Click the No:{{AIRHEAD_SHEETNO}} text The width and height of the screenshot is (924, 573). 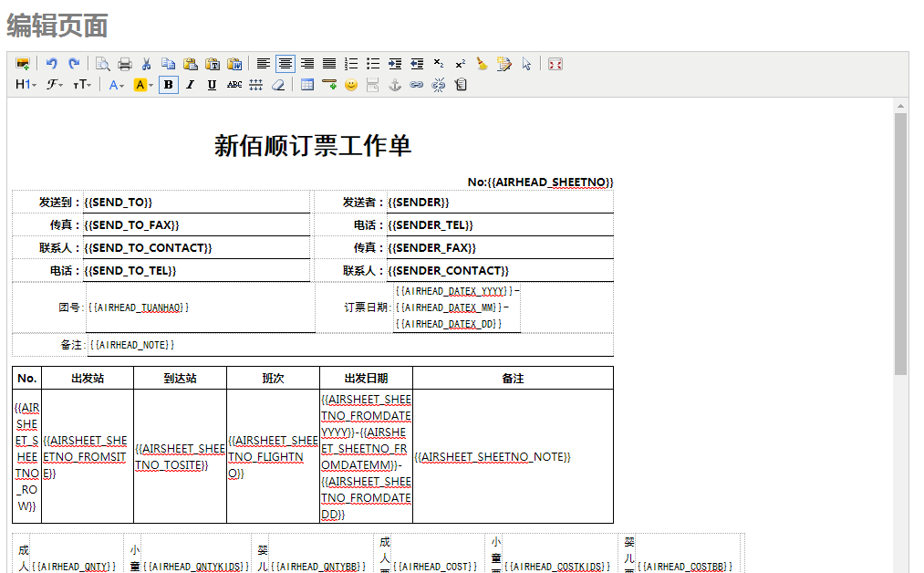[x=540, y=182]
